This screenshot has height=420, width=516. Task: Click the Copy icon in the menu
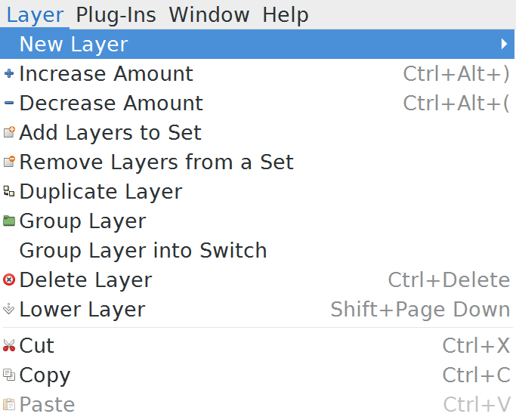click(x=9, y=375)
